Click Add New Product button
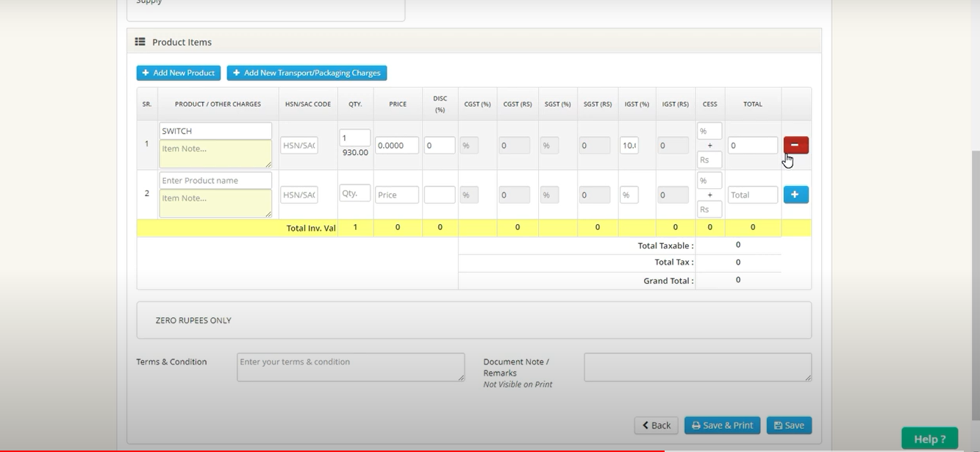Viewport: 980px width, 452px height. 179,73
